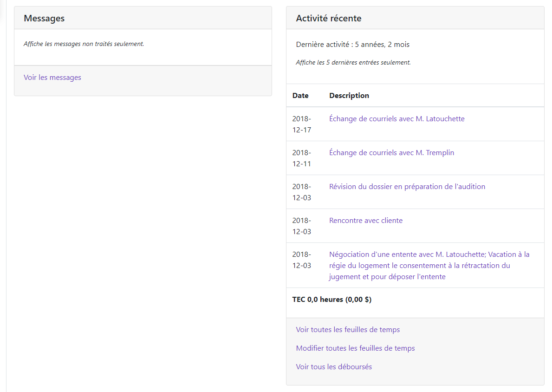Click the Activité récente panel header
This screenshot has width=552, height=392.
(x=328, y=18)
